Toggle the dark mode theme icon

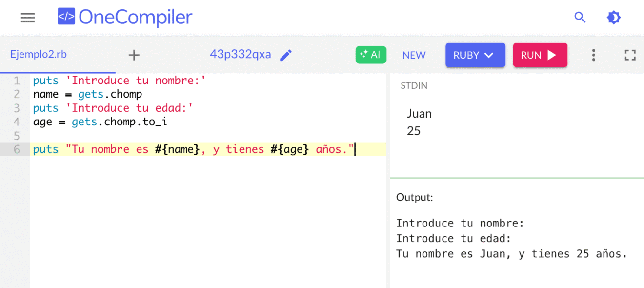(614, 17)
